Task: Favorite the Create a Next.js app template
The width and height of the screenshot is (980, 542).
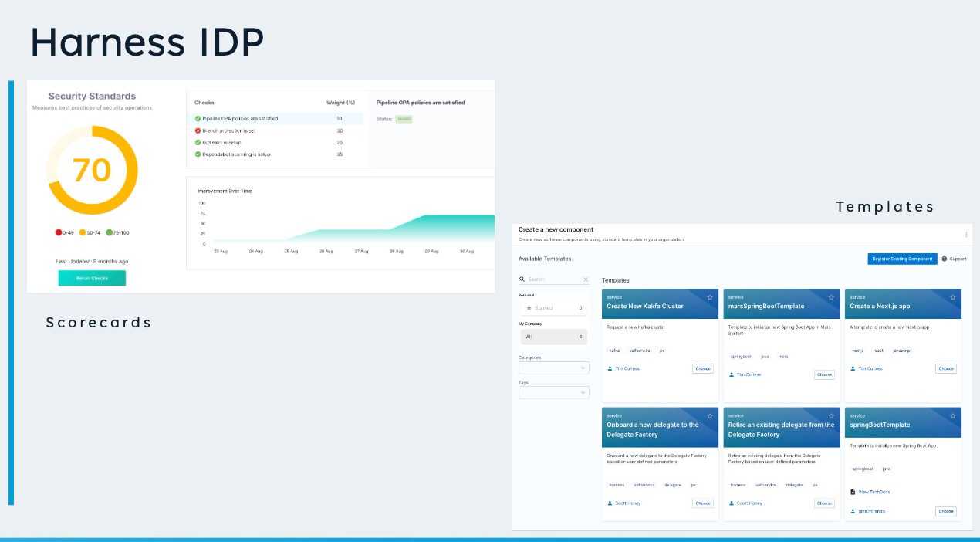Action: (x=953, y=297)
